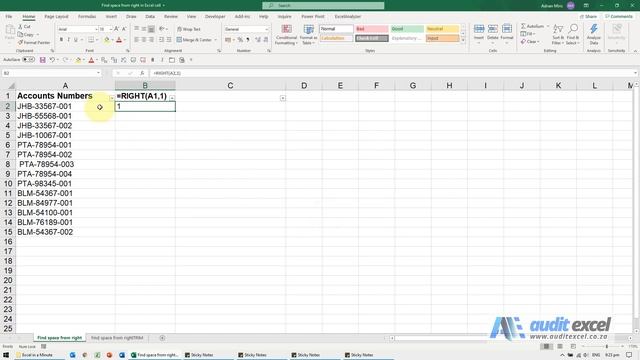This screenshot has height=360, width=640.
Task: Switch to the Page Layout ribbon tab
Action: pyautogui.click(x=56, y=17)
